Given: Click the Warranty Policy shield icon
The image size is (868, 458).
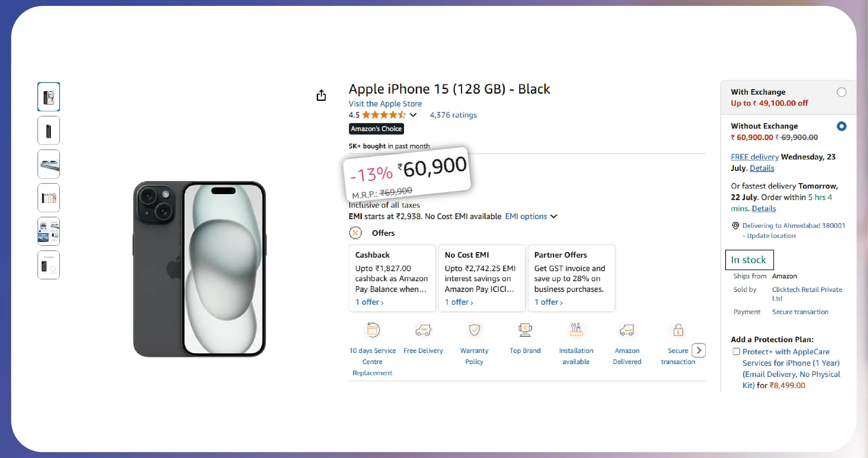Looking at the screenshot, I should pos(474,330).
